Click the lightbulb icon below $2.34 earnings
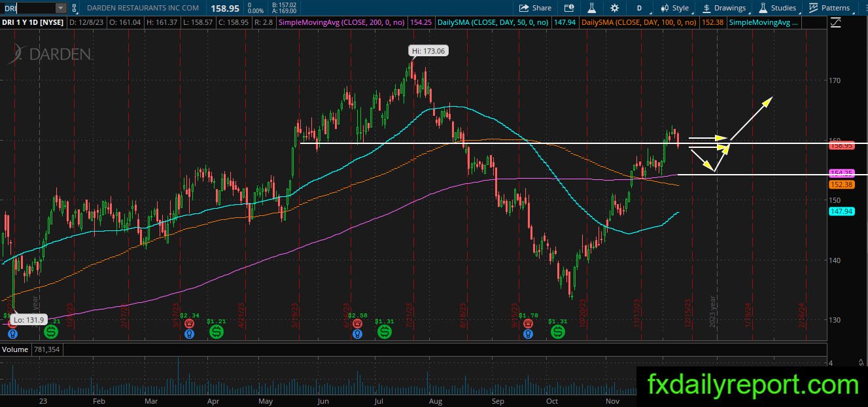Viewport: 868px width, 407px height. pyautogui.click(x=190, y=334)
